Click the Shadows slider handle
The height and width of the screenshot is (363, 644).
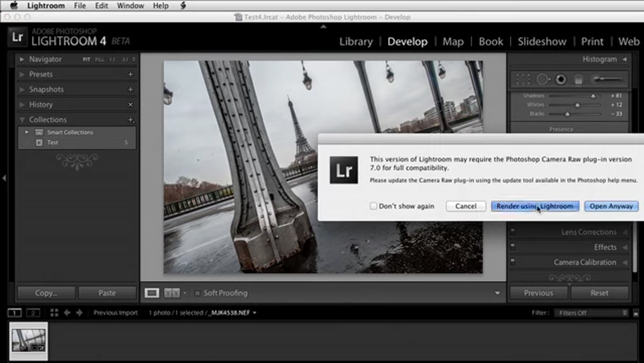593,96
